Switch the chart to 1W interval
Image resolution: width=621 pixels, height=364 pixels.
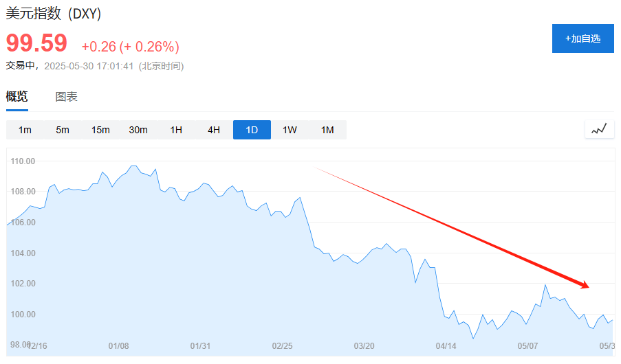coord(290,130)
